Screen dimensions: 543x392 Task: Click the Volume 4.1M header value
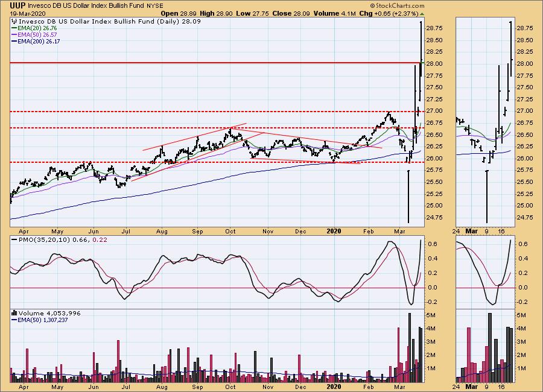(334, 13)
